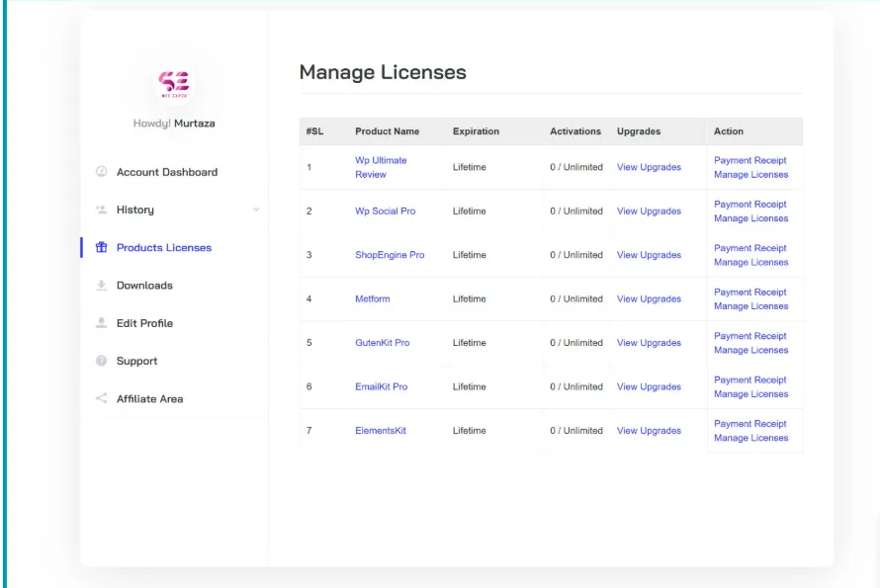View Upgrades for Wp Social Pro
Image resolution: width=880 pixels, height=588 pixels.
[x=649, y=210]
